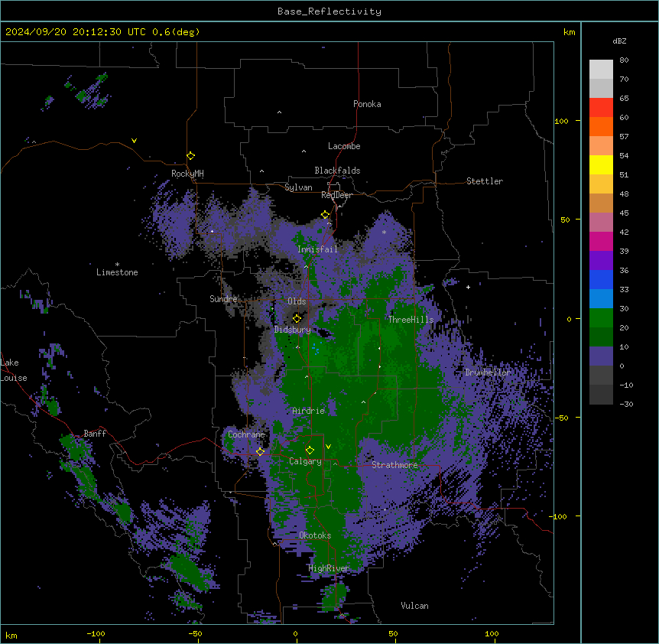
Task: Pick the bright green 20-30 dBZ swatch
Action: click(601, 318)
